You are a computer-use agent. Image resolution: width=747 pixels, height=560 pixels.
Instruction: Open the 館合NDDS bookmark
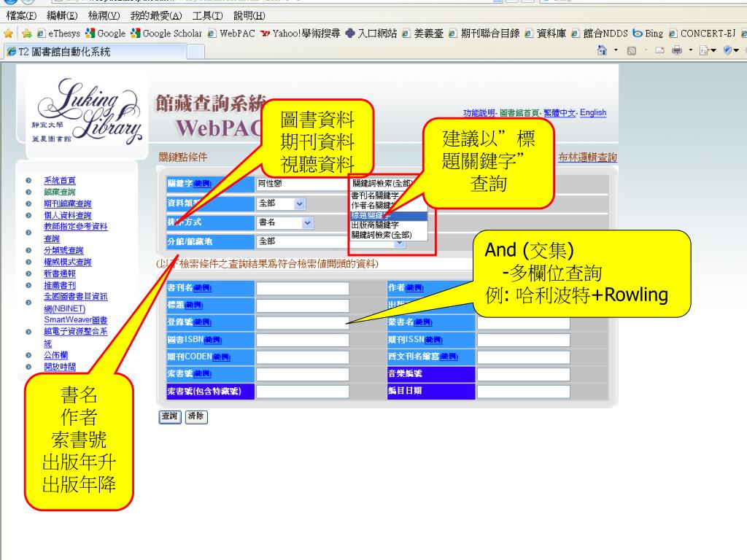tap(600, 34)
